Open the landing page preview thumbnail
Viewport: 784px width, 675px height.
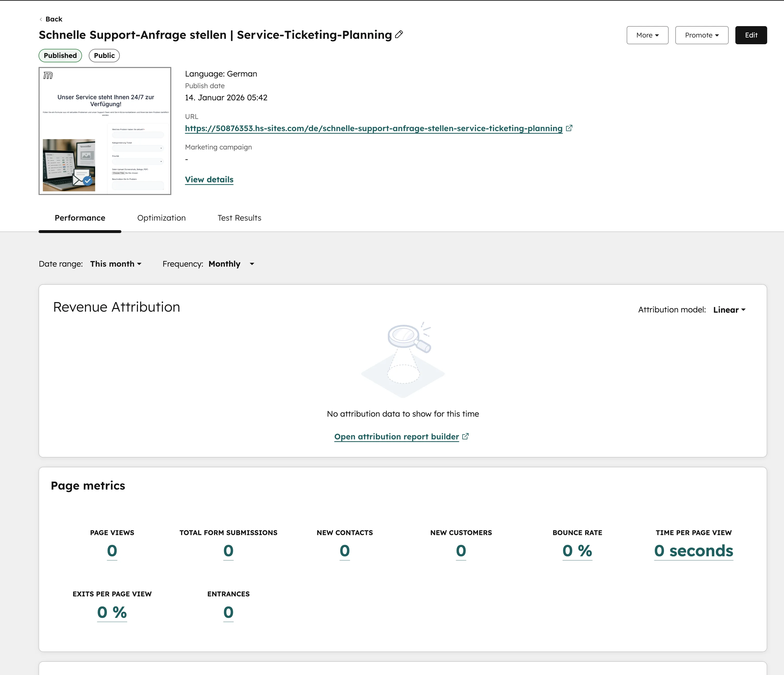click(105, 131)
